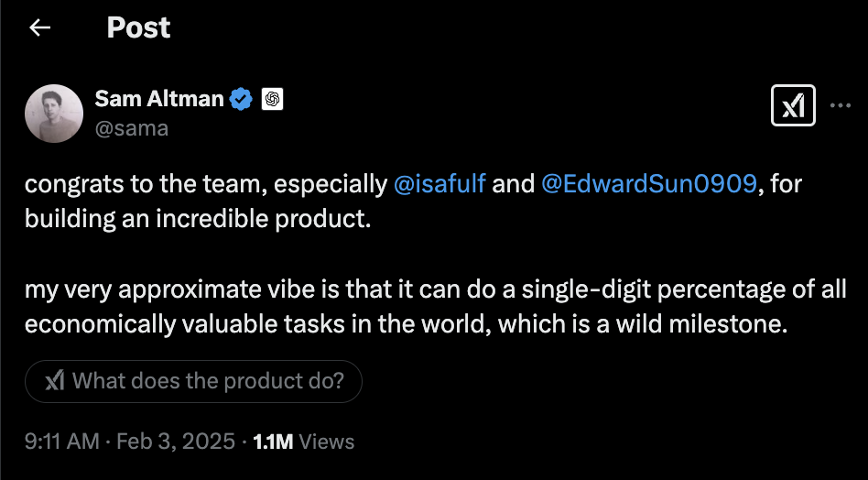This screenshot has height=480, width=868.
Task: Click the blue verified checkmark badge
Action: [x=241, y=99]
